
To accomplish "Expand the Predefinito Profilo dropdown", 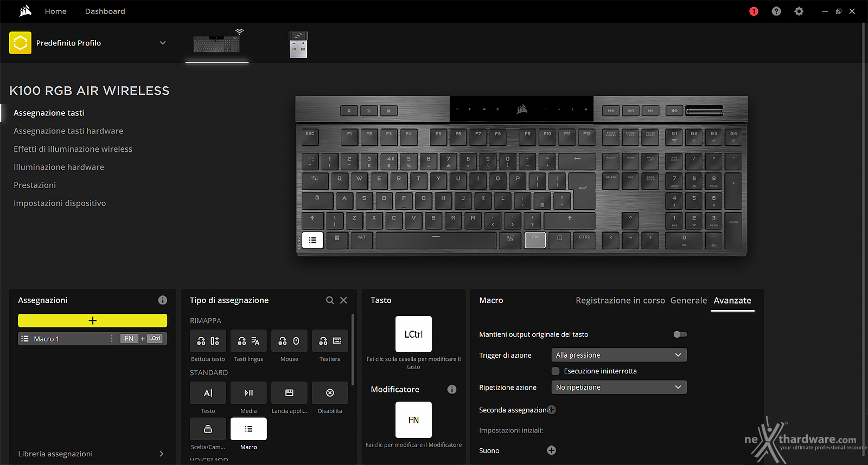I will 163,43.
